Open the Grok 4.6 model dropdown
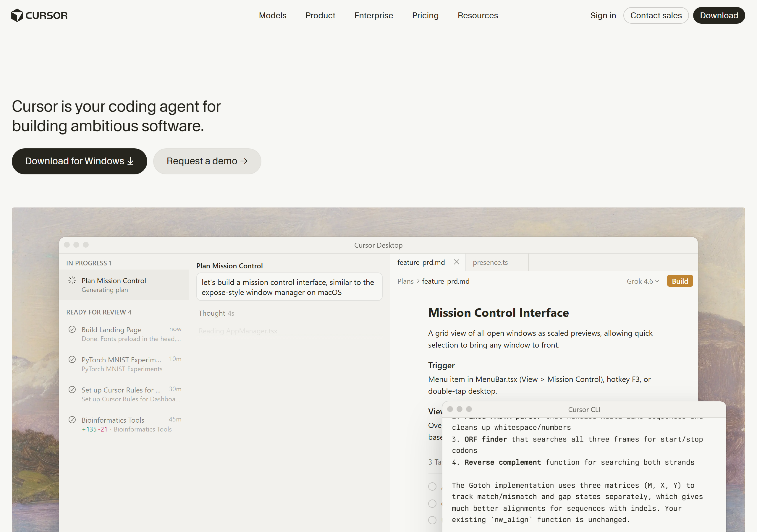Image resolution: width=757 pixels, height=532 pixels. pos(643,281)
